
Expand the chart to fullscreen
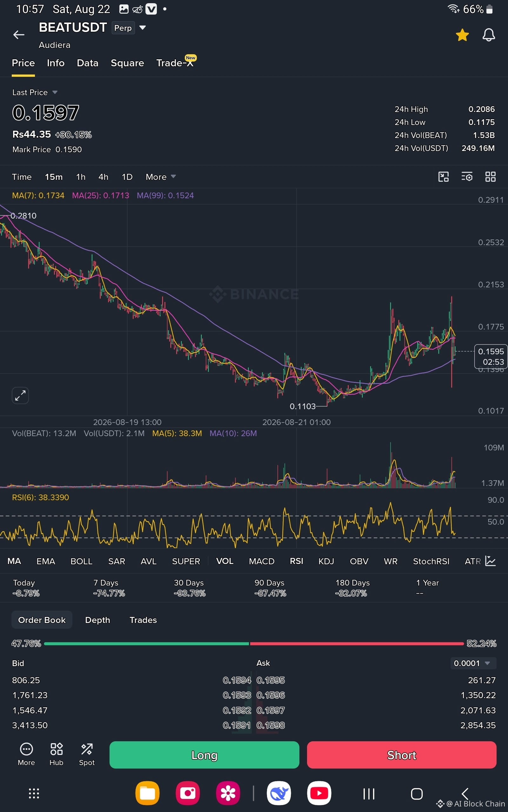(20, 396)
